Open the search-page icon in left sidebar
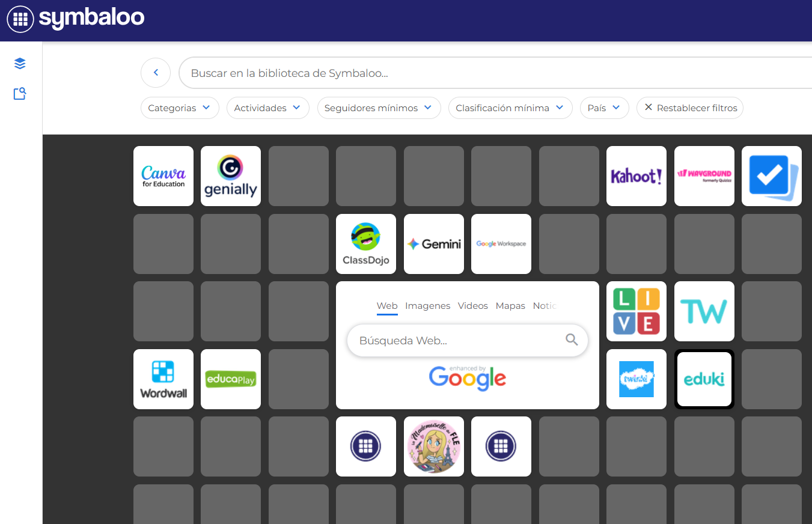This screenshot has width=812, height=524. 20,94
